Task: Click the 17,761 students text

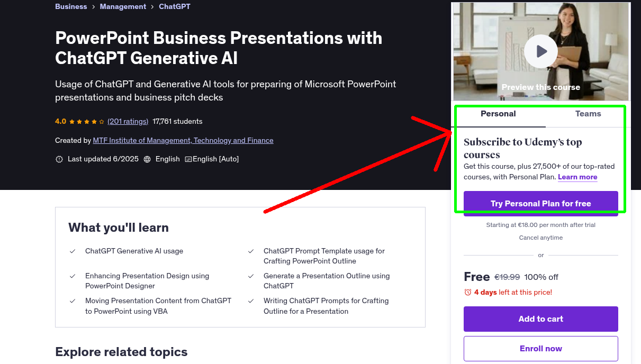Action: tap(177, 121)
